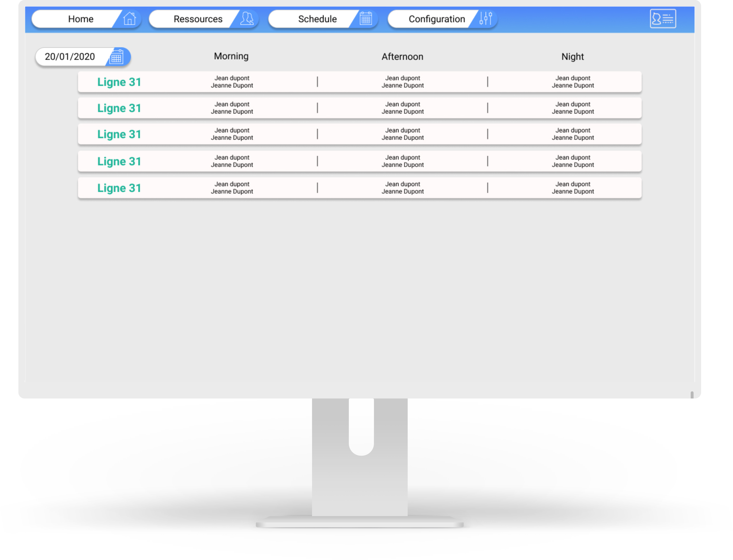Switch to the Schedule tab
The width and height of the screenshot is (733, 560).
pos(317,19)
